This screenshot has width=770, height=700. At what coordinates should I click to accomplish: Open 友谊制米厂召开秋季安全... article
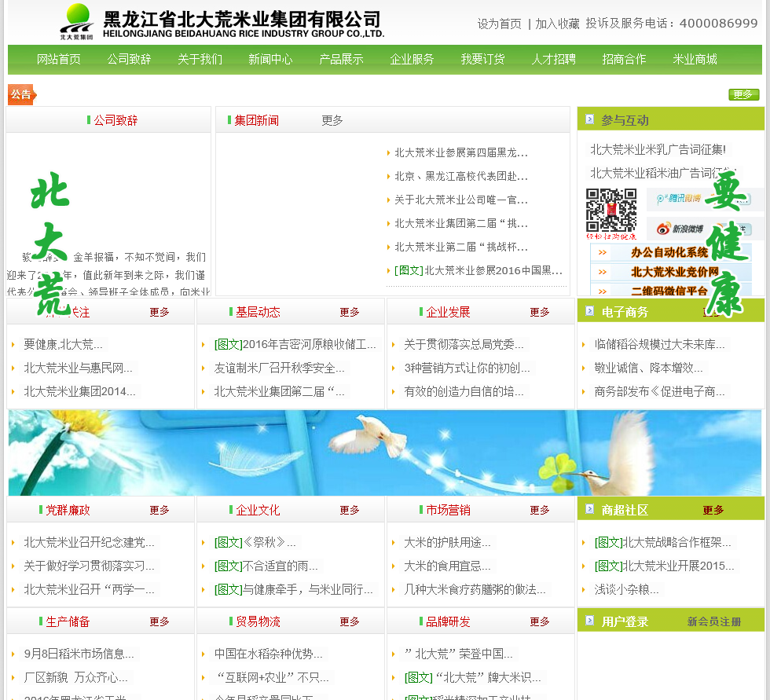tap(280, 368)
